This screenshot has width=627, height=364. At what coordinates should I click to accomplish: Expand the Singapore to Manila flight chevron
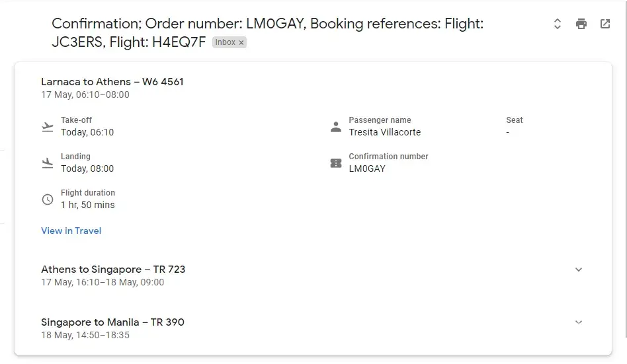click(x=579, y=322)
